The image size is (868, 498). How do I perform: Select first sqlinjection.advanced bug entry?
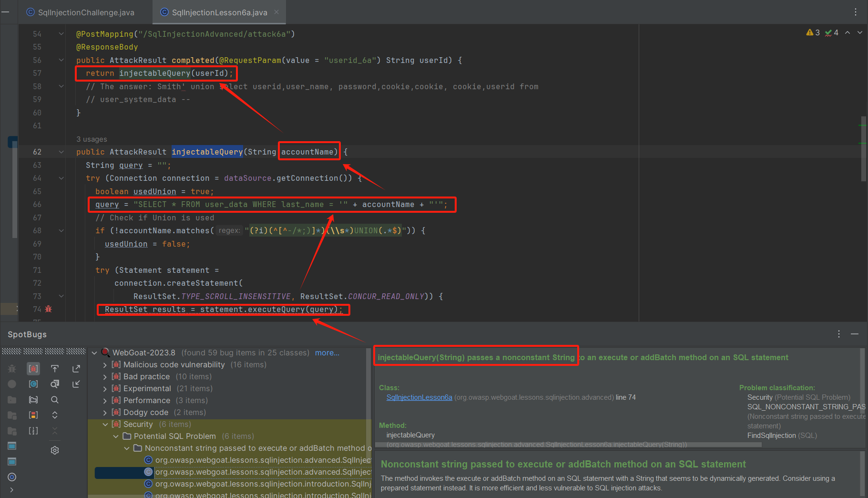point(257,460)
